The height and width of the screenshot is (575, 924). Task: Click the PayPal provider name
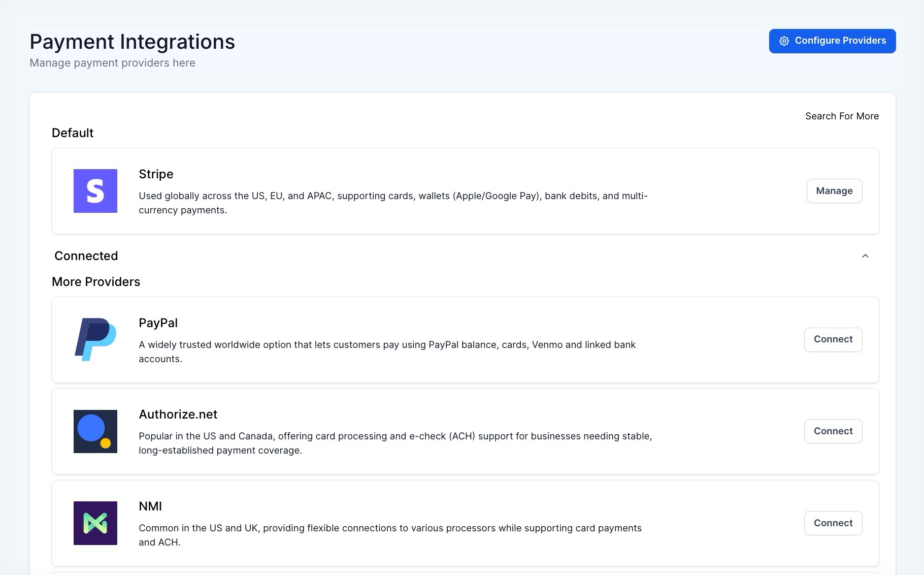point(158,323)
